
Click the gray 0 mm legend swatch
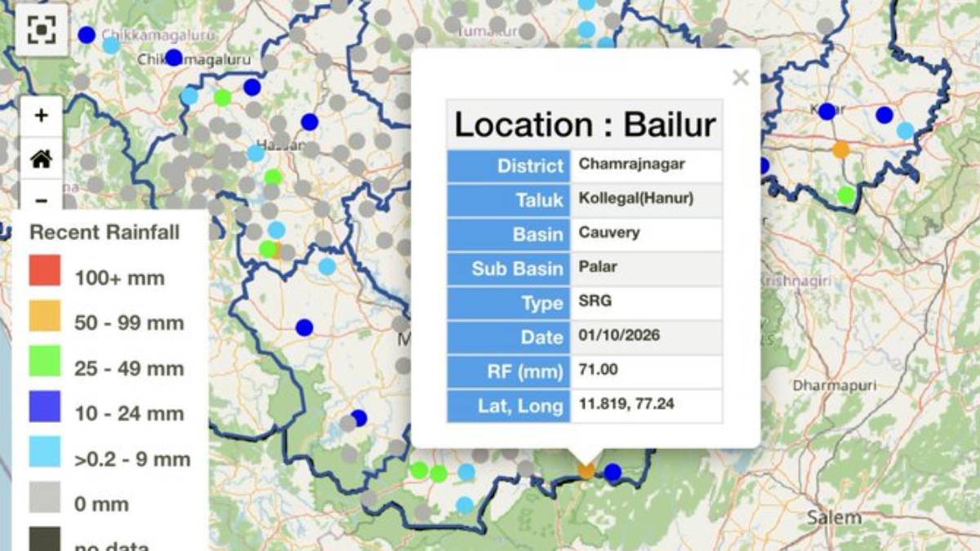tap(45, 497)
